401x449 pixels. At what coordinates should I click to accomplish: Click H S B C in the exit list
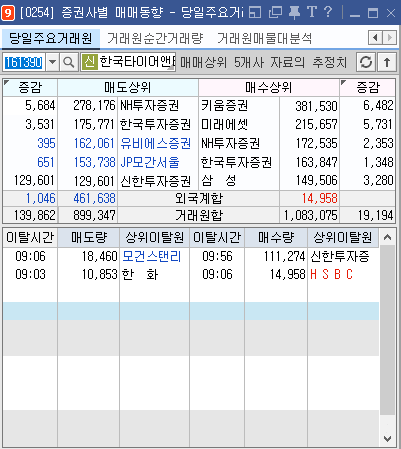pos(331,274)
